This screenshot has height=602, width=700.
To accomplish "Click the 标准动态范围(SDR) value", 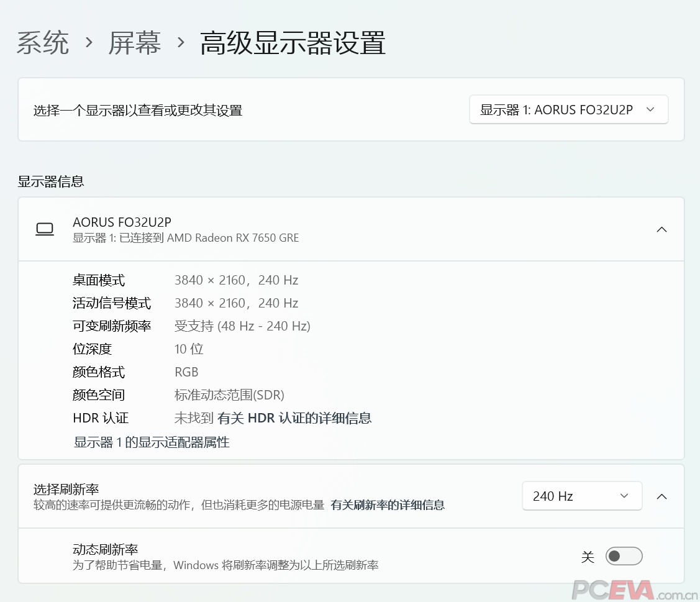I will click(229, 395).
